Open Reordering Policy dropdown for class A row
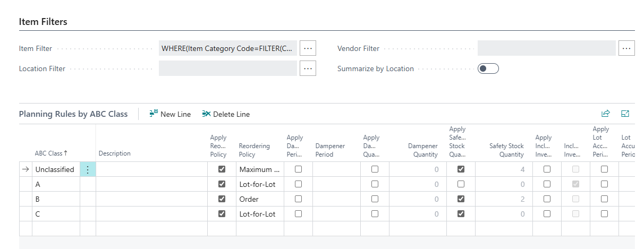 pos(260,184)
